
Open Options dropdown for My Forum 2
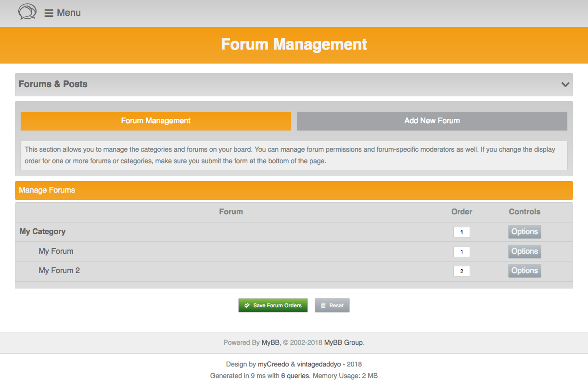(524, 271)
